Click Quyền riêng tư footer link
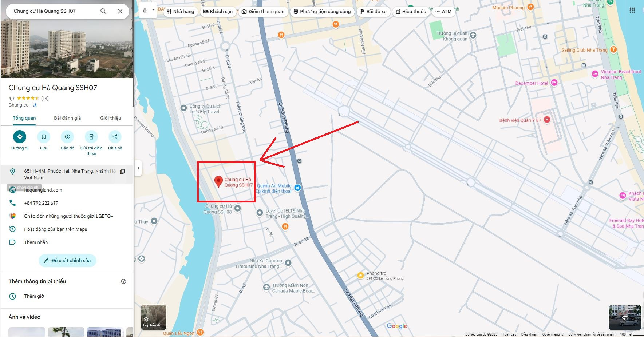Image resolution: width=644 pixels, height=337 pixels. click(553, 334)
